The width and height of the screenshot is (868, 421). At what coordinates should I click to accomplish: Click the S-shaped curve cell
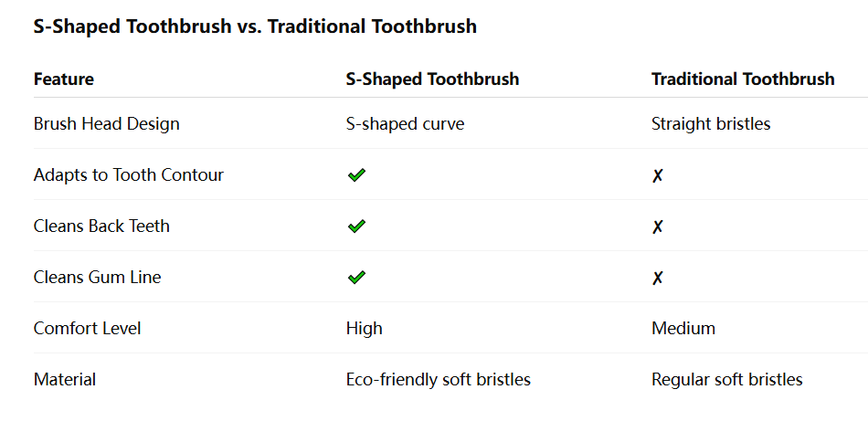(x=405, y=123)
